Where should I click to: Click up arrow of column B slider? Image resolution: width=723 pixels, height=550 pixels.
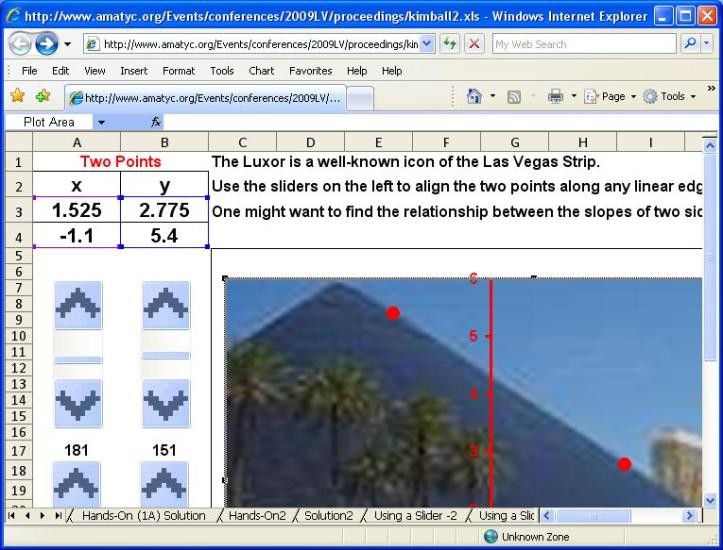166,305
